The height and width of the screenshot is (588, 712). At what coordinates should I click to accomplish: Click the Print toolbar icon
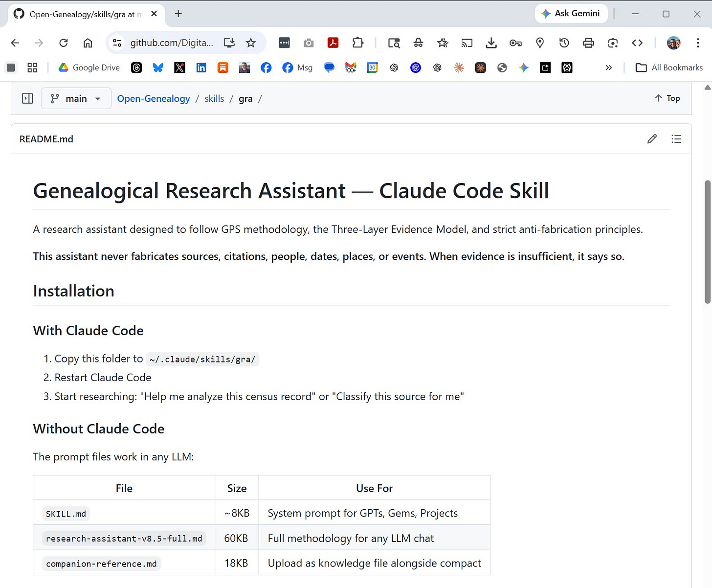pos(588,43)
